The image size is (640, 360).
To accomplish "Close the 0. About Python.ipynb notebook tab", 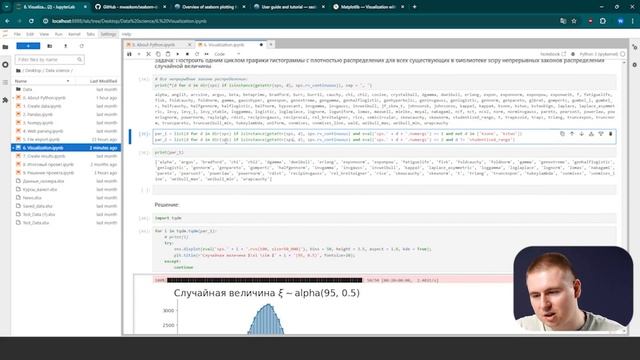I will point(189,44).
